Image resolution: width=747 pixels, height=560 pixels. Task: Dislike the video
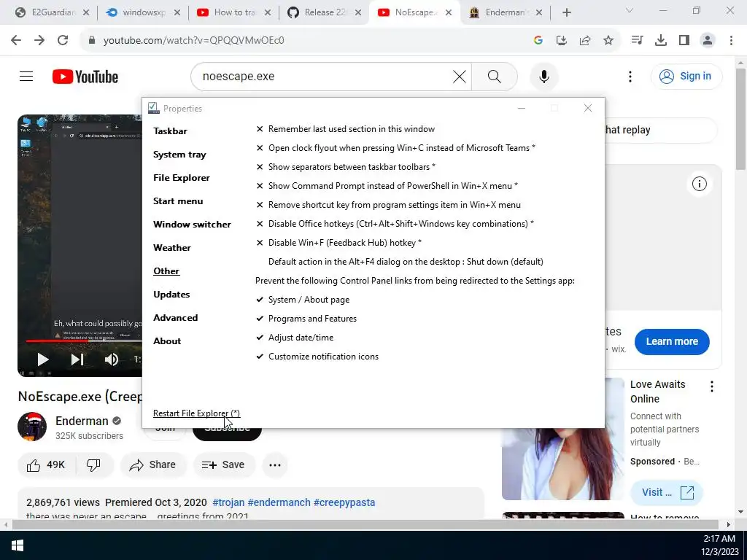(94, 464)
